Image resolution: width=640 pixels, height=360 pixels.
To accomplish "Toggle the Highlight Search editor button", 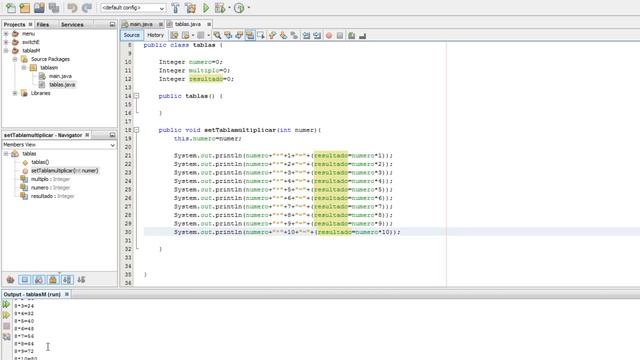I will [250, 36].
